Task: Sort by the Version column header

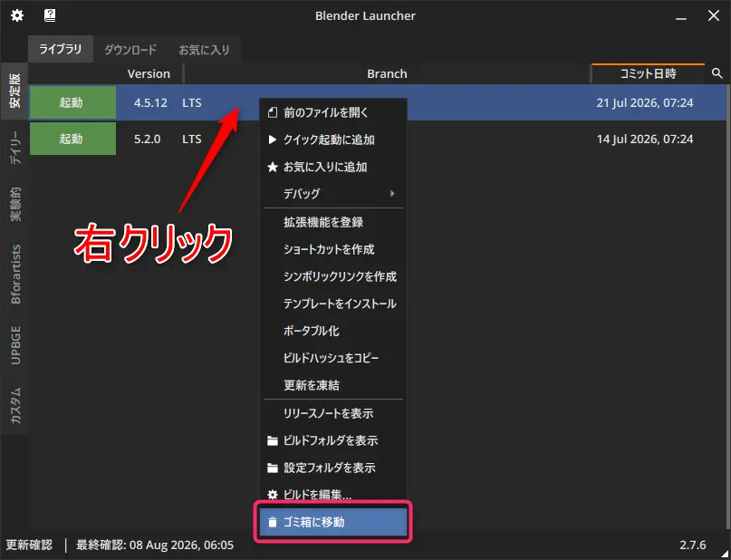Action: (149, 73)
